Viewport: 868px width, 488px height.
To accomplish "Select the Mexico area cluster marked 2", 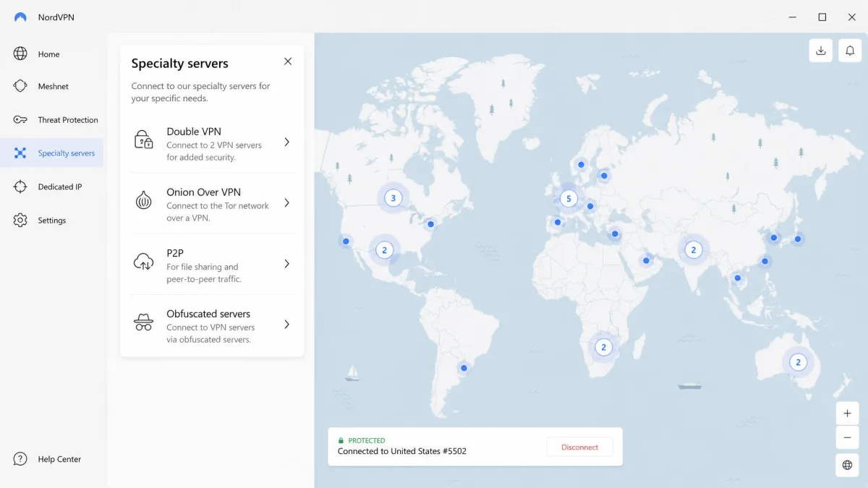I will [384, 250].
